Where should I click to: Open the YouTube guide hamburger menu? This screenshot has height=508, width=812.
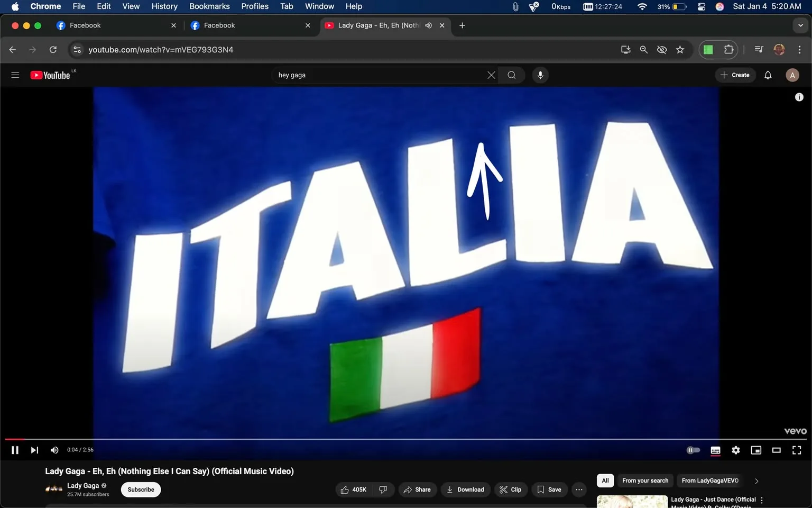point(15,75)
